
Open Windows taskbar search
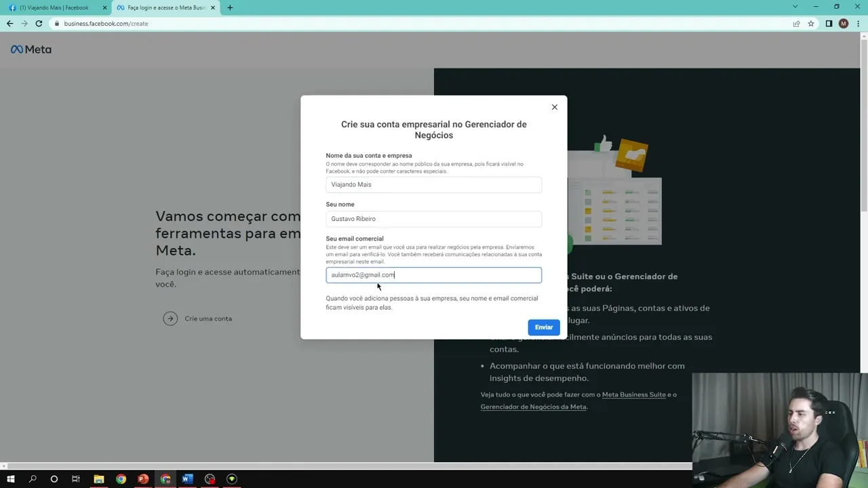33,479
